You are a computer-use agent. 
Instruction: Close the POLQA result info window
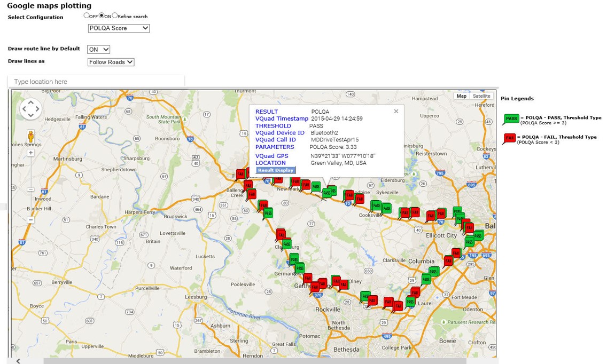tap(396, 112)
